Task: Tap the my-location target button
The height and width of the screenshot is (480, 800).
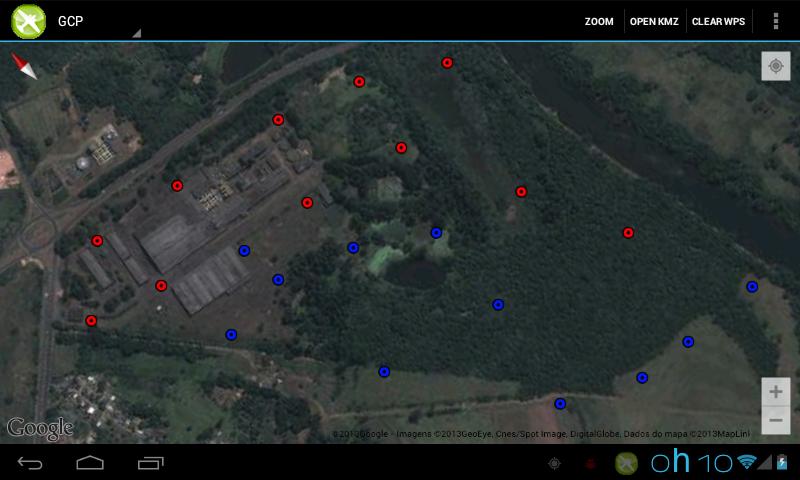Action: pyautogui.click(x=776, y=66)
